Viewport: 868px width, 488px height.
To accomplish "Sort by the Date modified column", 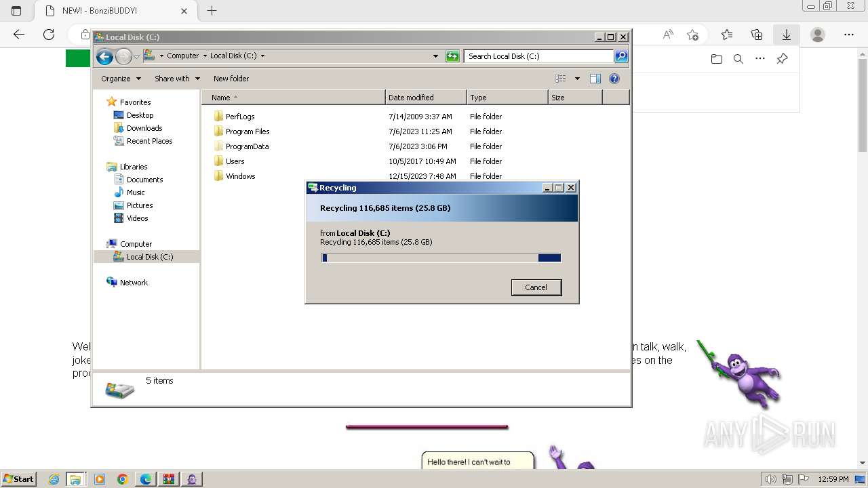I will (x=426, y=98).
